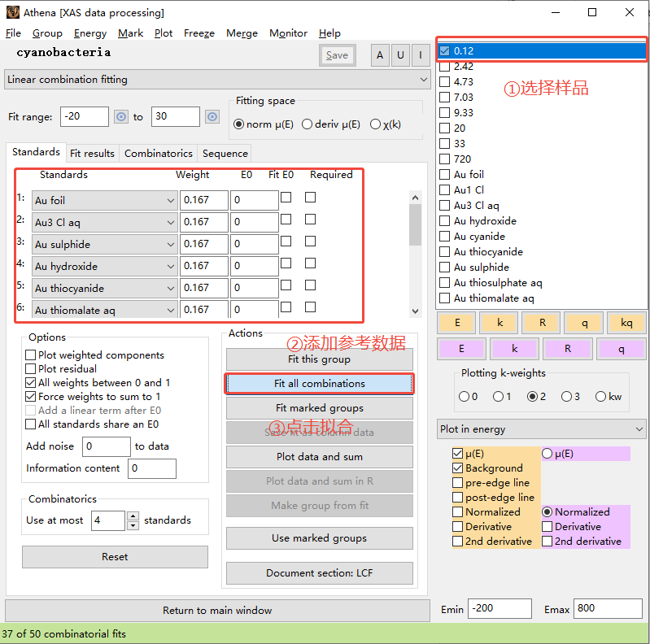This screenshot has width=650, height=644.
Task: Open standard 3 Au sulphide dropdown
Action: coord(105,245)
